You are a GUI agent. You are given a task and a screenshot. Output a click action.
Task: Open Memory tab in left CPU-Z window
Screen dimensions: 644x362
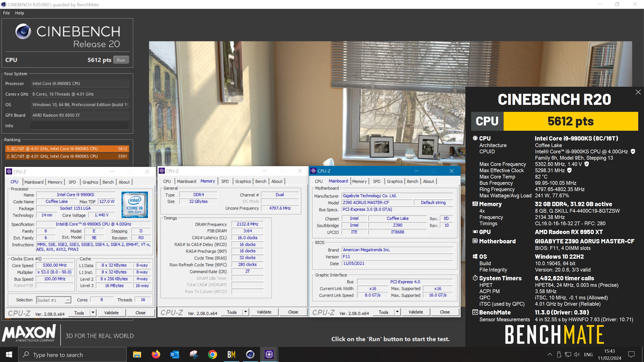(55, 182)
